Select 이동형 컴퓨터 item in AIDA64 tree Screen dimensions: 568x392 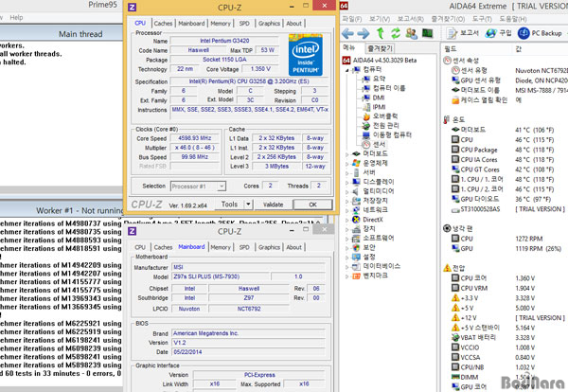point(387,134)
